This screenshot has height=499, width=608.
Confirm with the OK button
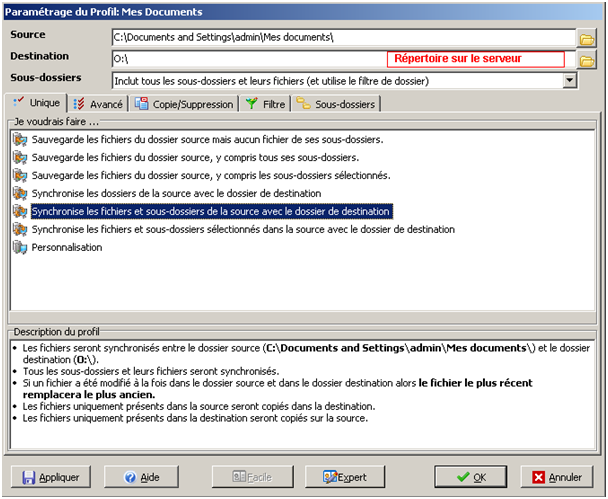(470, 477)
